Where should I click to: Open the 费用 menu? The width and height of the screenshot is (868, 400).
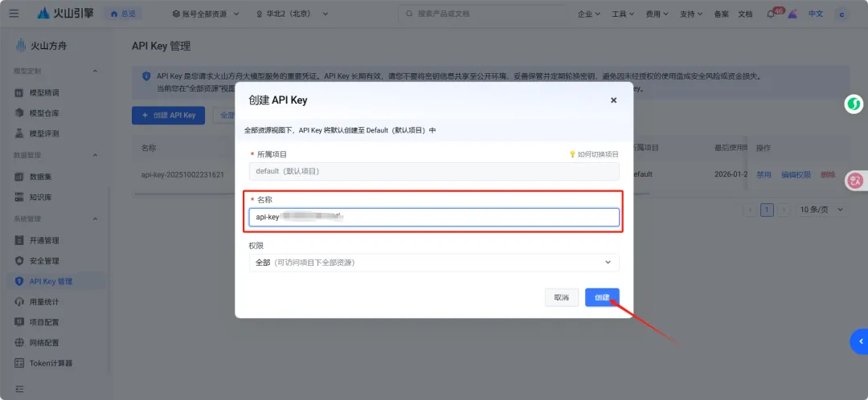(657, 14)
